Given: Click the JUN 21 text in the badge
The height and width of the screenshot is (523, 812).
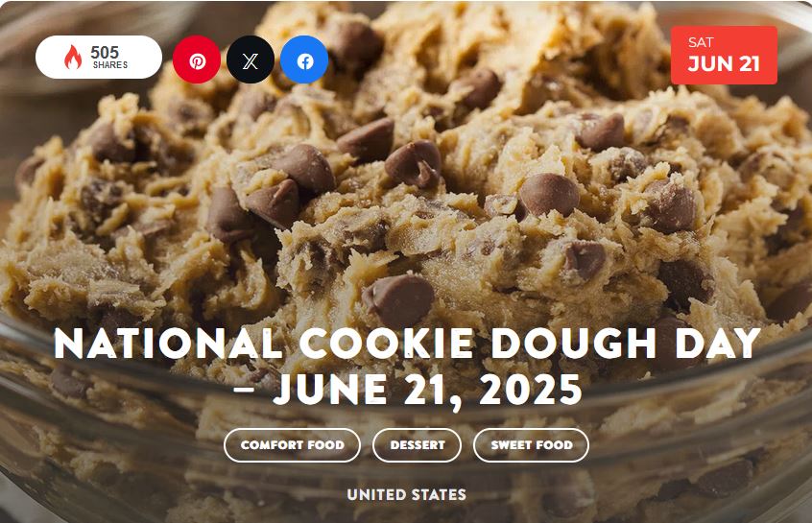Looking at the screenshot, I should pos(724,63).
